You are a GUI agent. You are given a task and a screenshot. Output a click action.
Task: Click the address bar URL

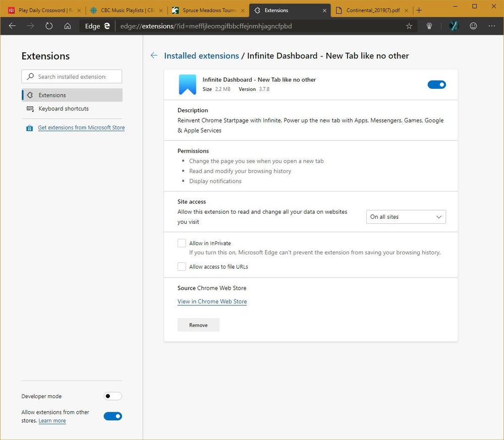point(206,26)
